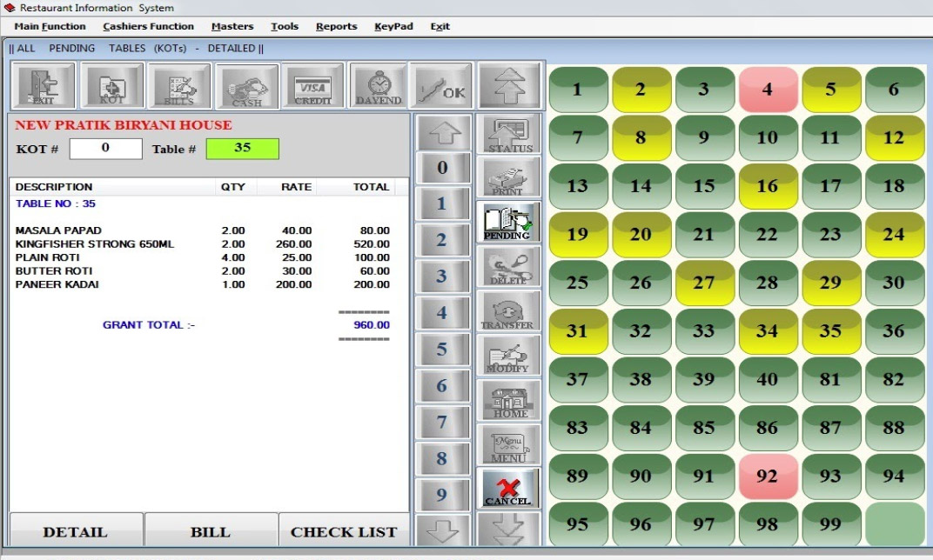This screenshot has width=933, height=560.
Task: Click the TRANSFER table icon
Action: point(507,311)
